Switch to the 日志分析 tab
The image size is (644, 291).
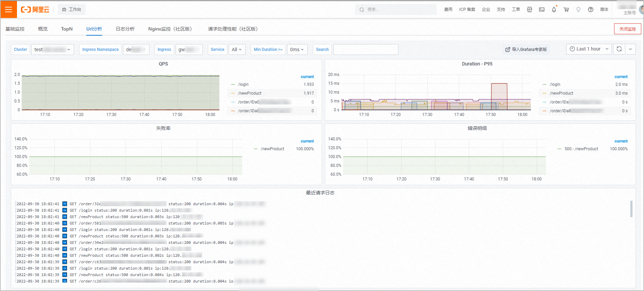pos(125,29)
